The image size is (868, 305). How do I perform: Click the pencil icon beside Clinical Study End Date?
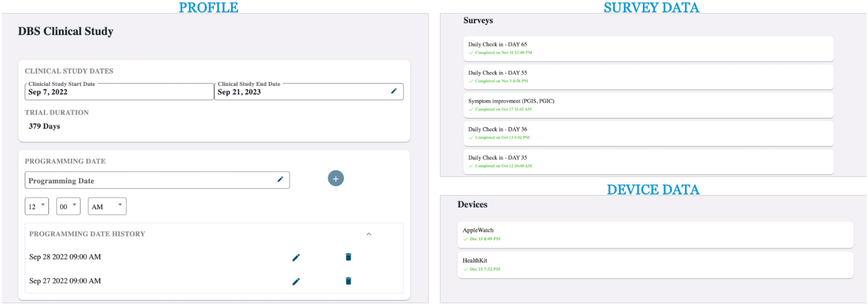(x=394, y=91)
